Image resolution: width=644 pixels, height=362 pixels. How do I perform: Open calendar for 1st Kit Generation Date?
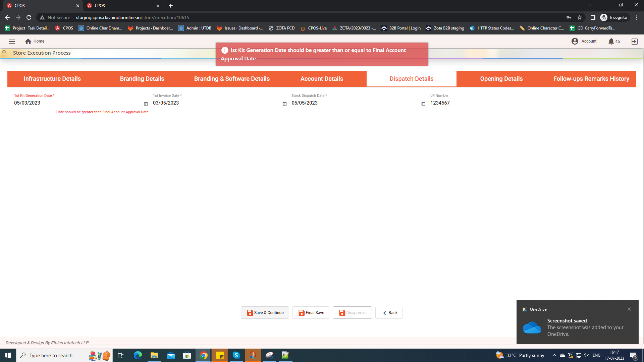(x=146, y=104)
